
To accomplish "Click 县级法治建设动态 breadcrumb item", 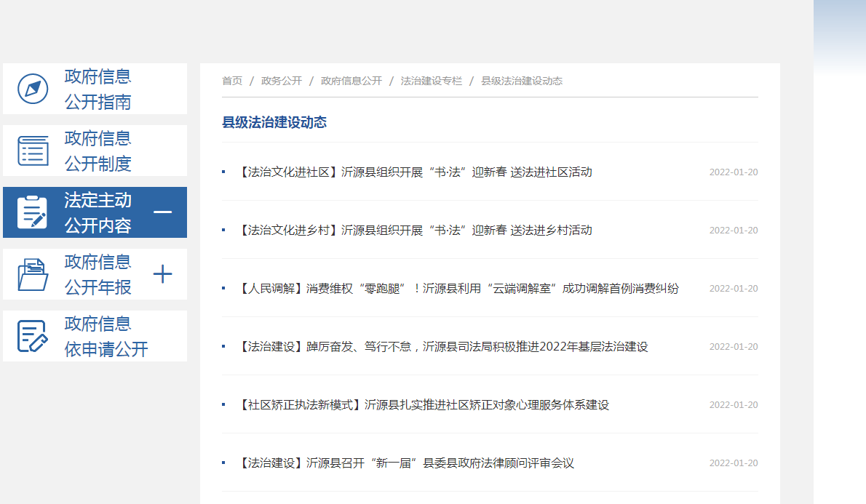I will point(522,81).
